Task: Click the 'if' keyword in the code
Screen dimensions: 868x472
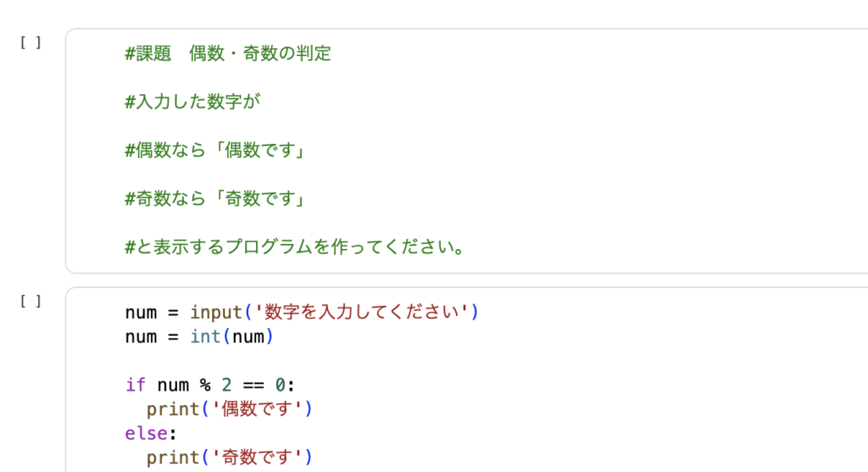Action: (x=136, y=385)
